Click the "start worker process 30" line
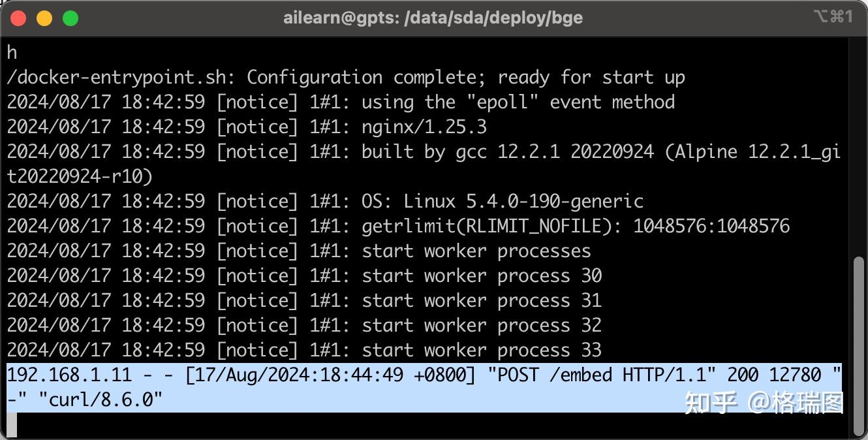868x440 pixels. pos(482,275)
